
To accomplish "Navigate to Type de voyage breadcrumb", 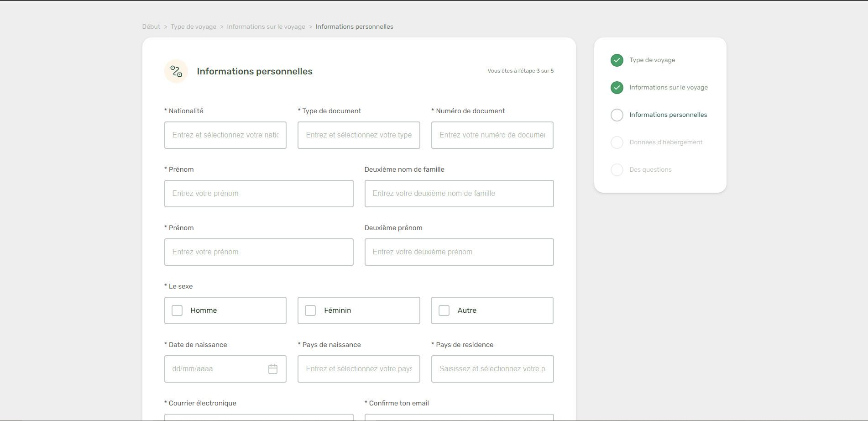I will tap(193, 27).
